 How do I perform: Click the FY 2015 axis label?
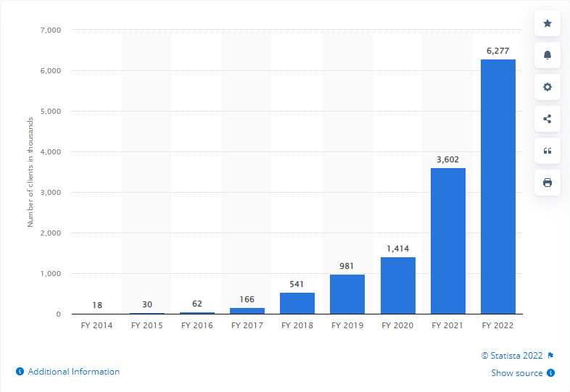pyautogui.click(x=147, y=325)
